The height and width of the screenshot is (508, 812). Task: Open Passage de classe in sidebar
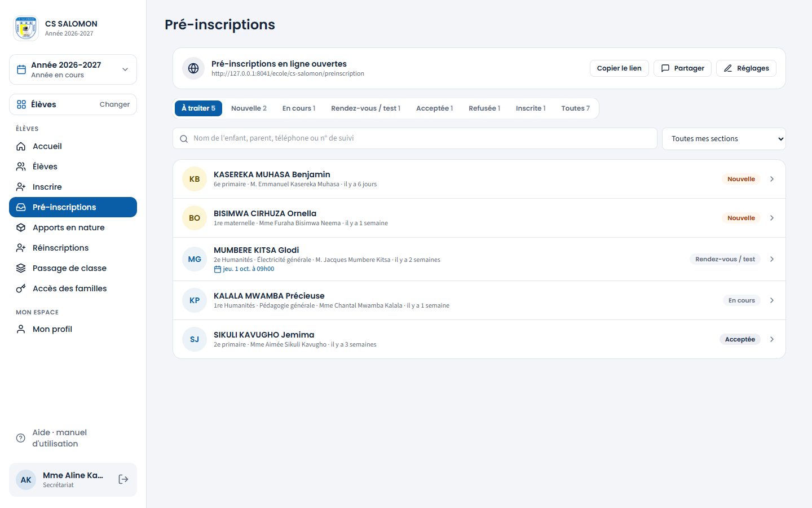point(73,268)
